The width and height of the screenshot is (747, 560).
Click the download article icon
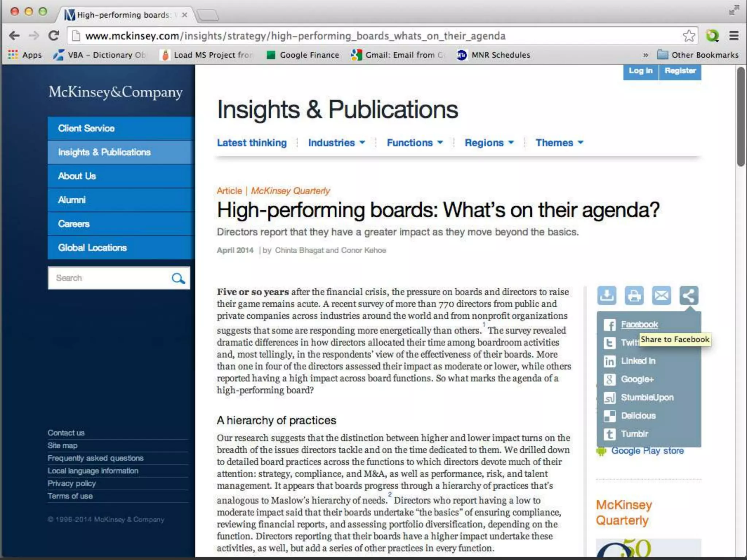(607, 295)
